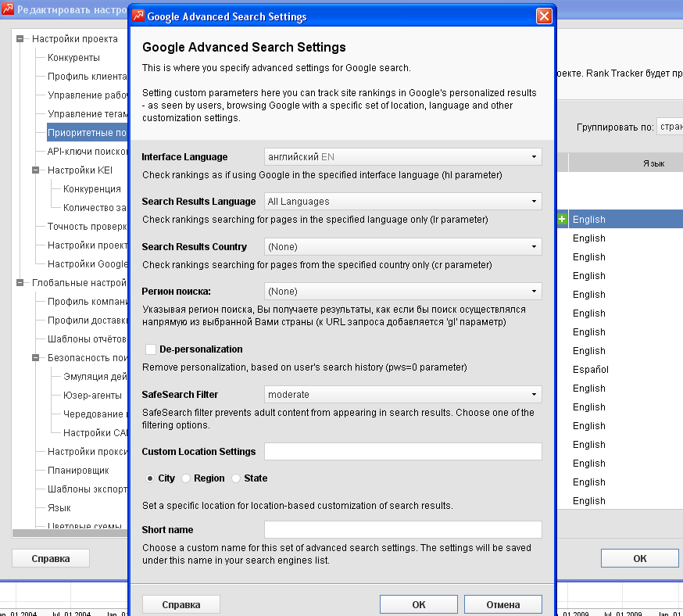Select Шаблоны отчётов tree item
The height and width of the screenshot is (616, 683).
coord(87,338)
